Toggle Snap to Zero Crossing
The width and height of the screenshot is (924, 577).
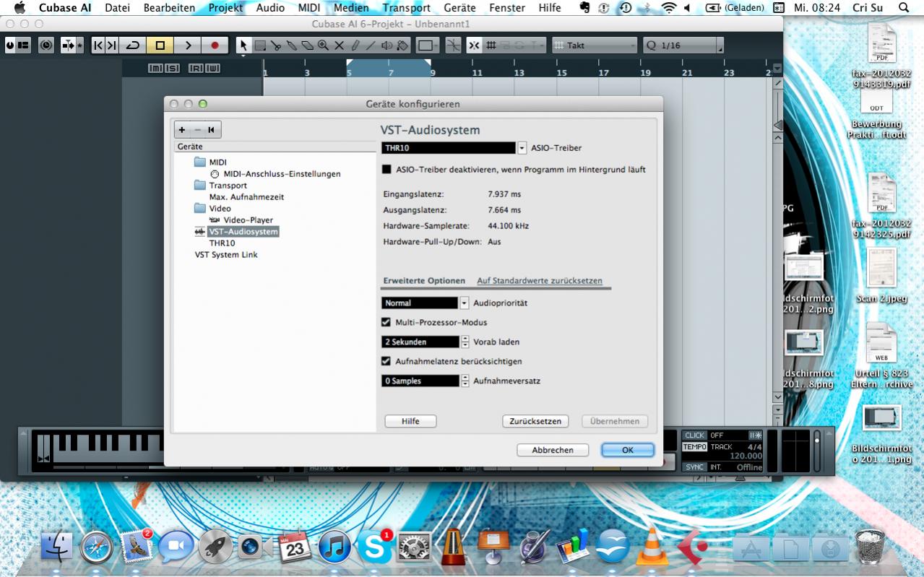coord(453,45)
